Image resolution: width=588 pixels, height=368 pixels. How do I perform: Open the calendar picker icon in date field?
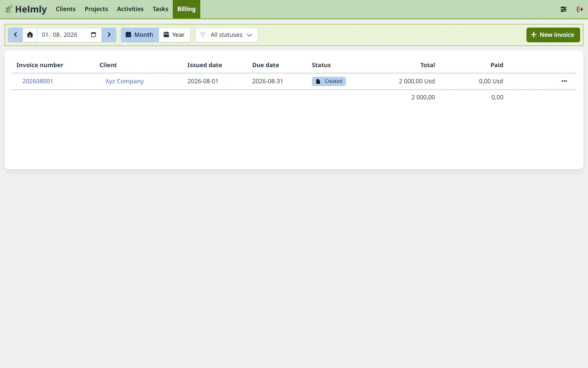point(93,35)
